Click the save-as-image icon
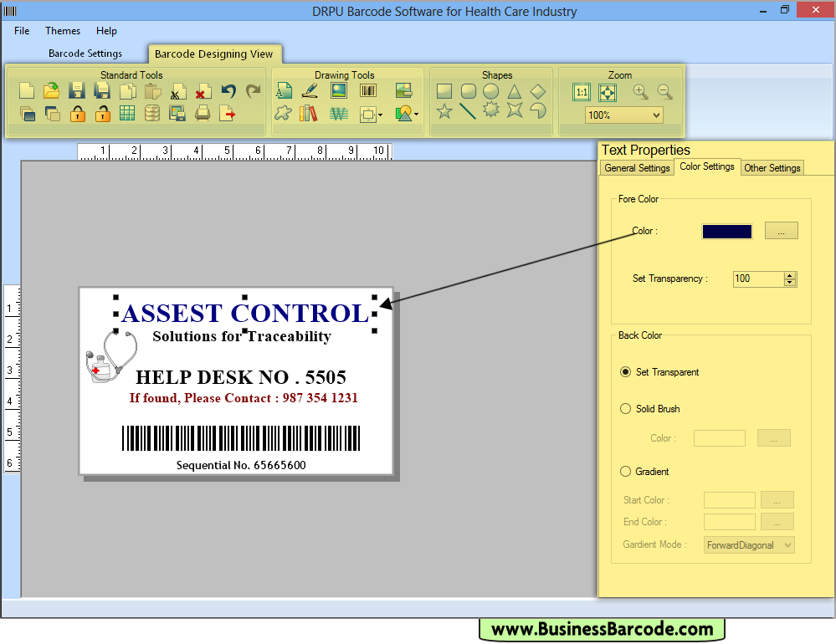836x644 pixels. tap(177, 114)
